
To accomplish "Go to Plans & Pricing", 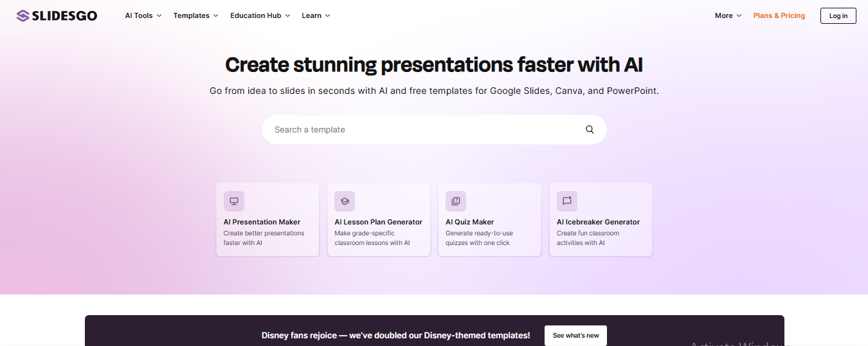I will 779,15.
